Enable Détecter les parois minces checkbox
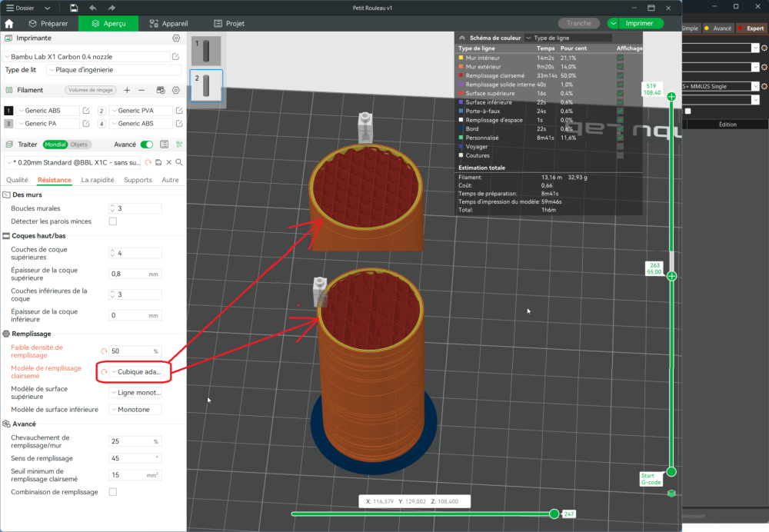 [x=113, y=221]
